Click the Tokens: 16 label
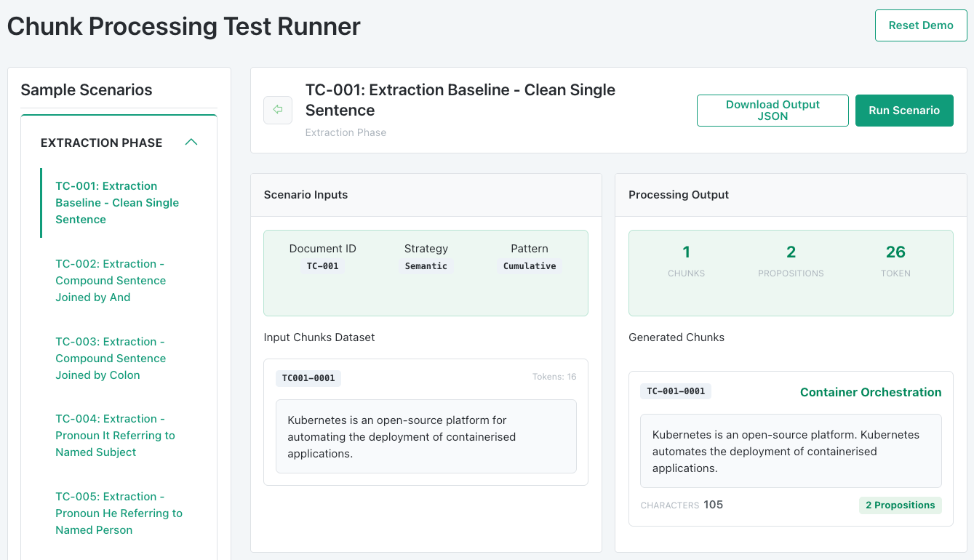This screenshot has height=560, width=974. (554, 377)
